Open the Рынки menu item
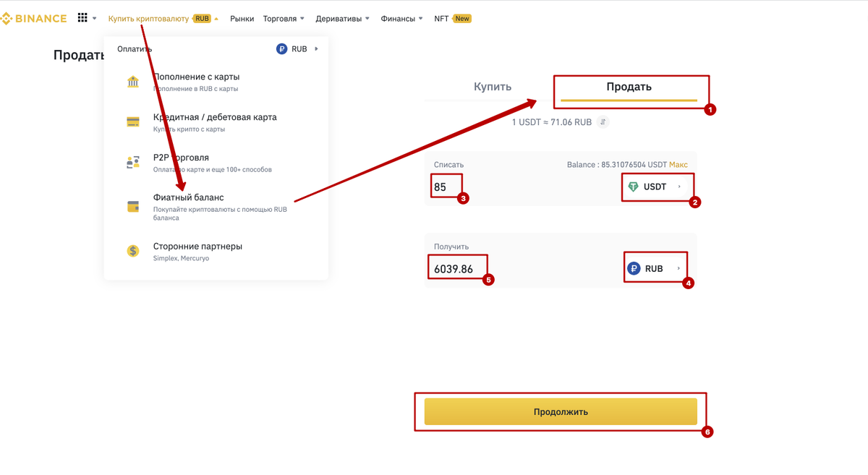 242,19
